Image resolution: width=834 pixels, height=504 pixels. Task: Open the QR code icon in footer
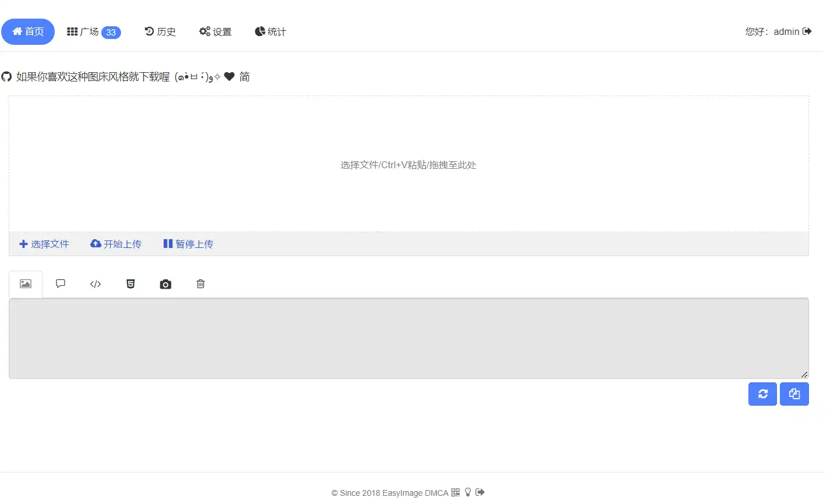click(455, 492)
